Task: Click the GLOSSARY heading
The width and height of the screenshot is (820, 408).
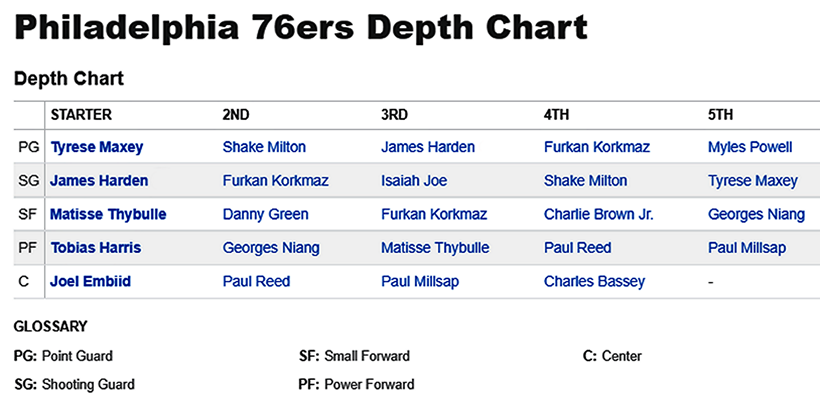Action: click(50, 326)
